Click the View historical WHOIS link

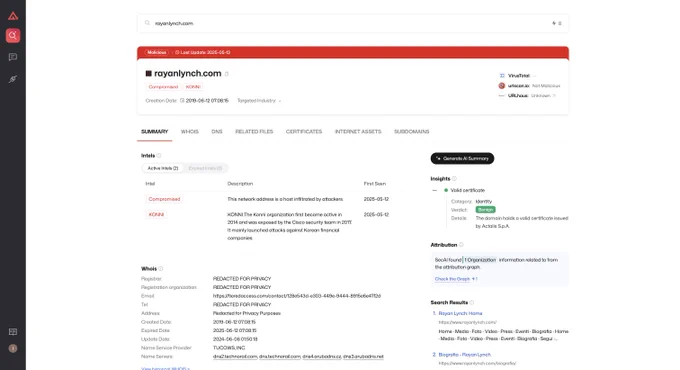pyautogui.click(x=165, y=368)
